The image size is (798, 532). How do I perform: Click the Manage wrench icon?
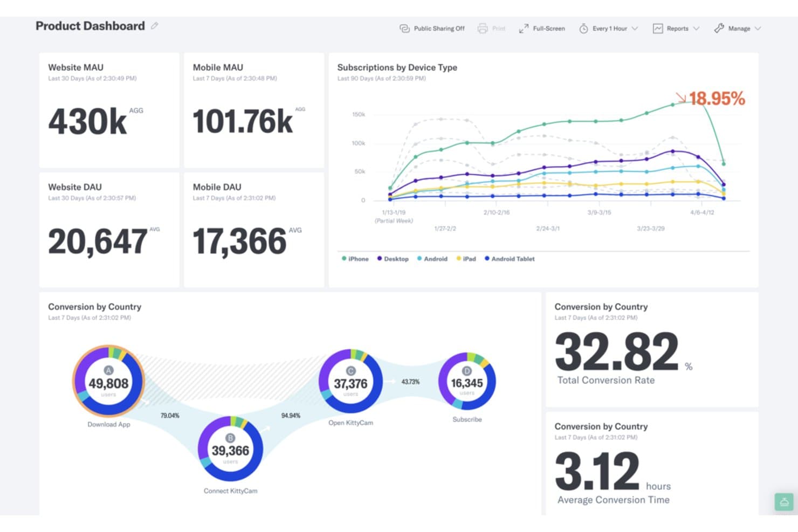coord(719,29)
